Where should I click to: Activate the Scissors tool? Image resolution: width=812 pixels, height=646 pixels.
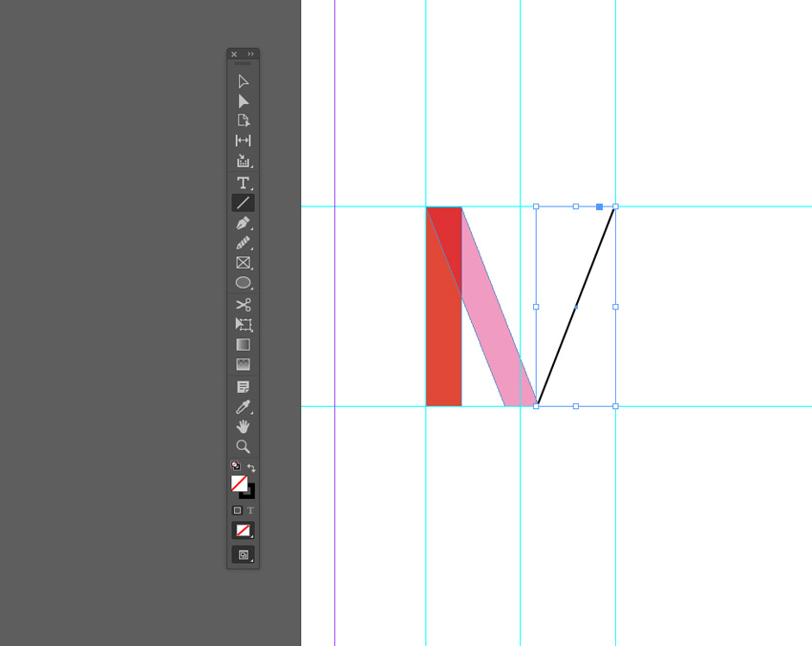point(243,305)
